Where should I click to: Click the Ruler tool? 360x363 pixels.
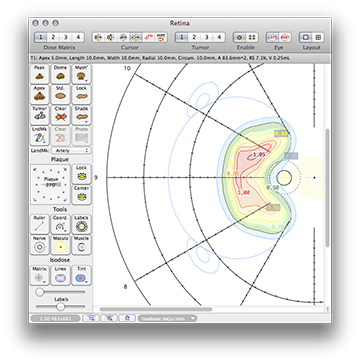pos(40,224)
